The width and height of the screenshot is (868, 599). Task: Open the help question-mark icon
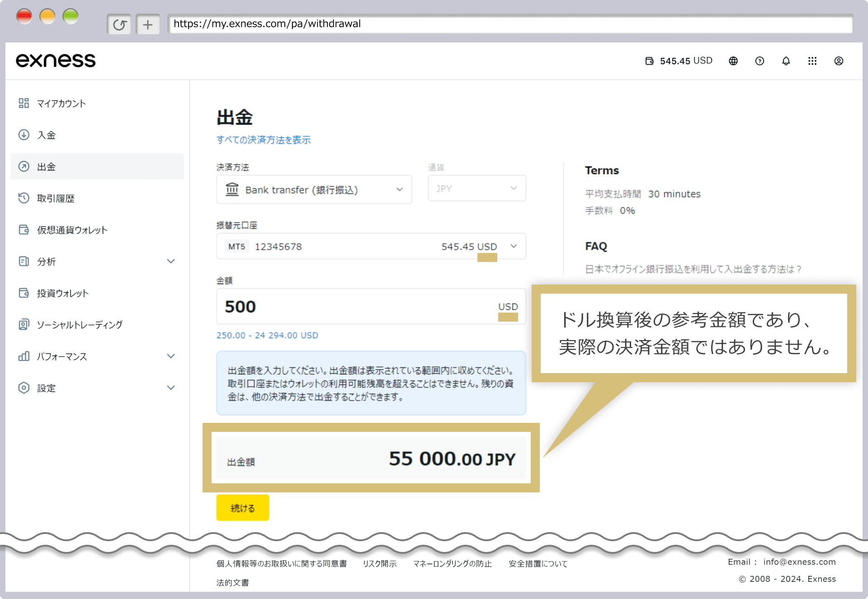[x=759, y=61]
